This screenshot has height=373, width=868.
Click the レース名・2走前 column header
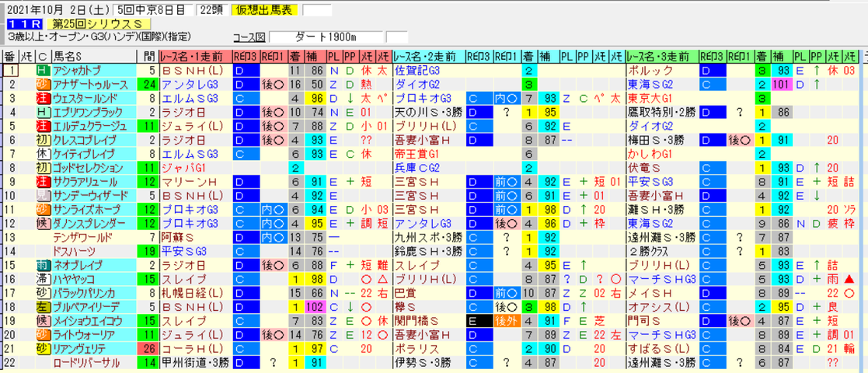pyautogui.click(x=429, y=57)
